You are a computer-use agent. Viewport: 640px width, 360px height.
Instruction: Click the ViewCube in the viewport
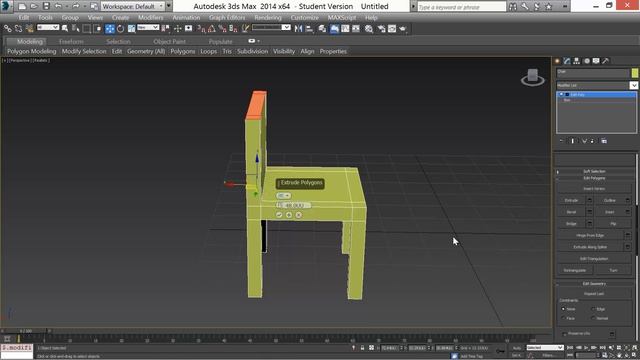click(533, 77)
